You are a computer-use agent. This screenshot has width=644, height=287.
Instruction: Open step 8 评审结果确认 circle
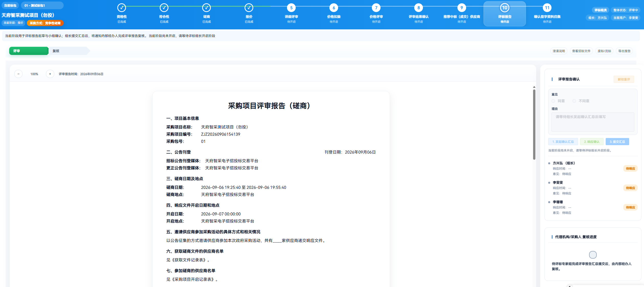[419, 8]
